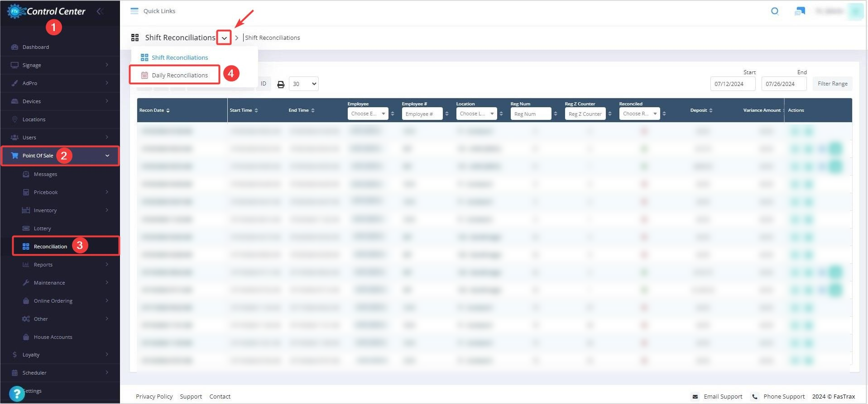Collapse sidebar with double-chevron icon

pos(100,11)
